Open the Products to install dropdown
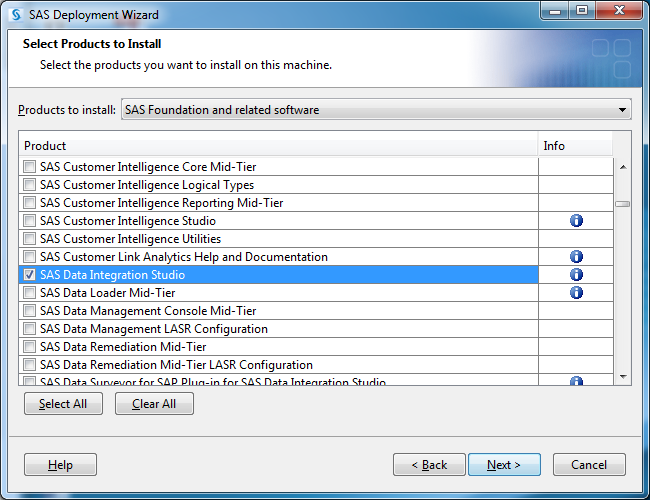This screenshot has height=500, width=650. point(376,109)
